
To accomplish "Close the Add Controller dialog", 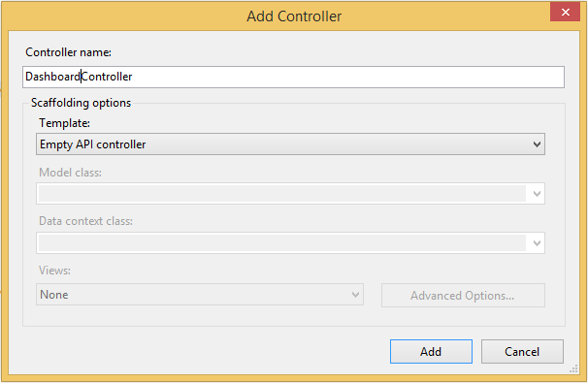I will coord(565,12).
